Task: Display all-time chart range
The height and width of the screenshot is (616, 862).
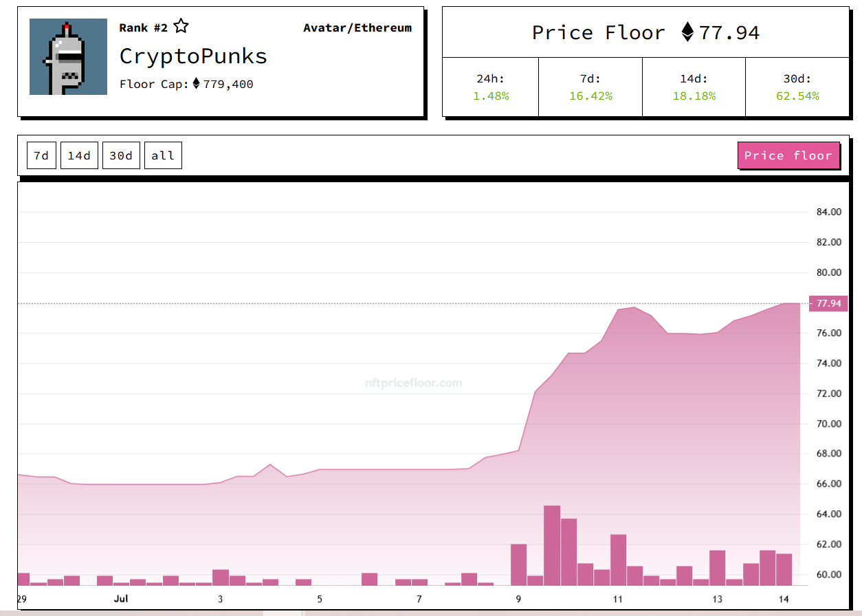Action: coord(163,155)
